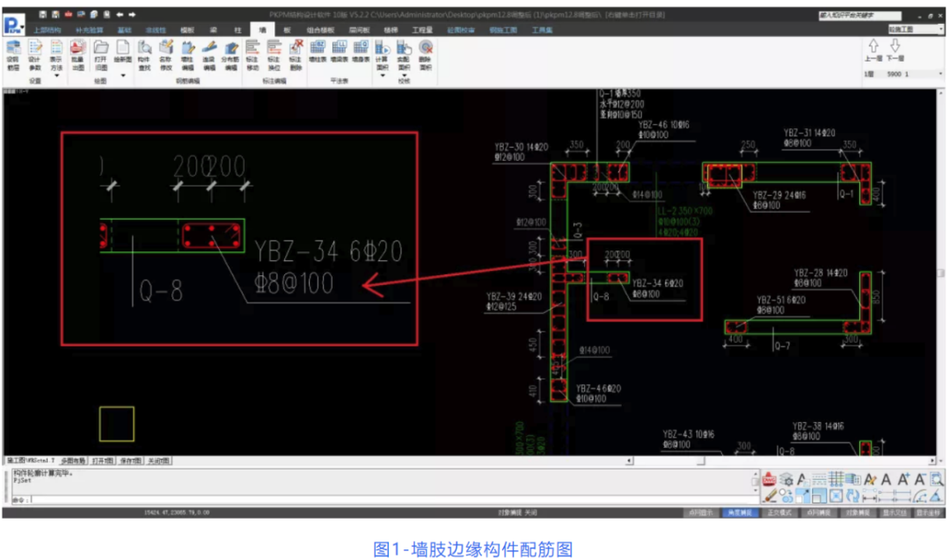The image size is (950, 560).
Task: Click the horizontal scrollbar under the drawing
Action: pyautogui.click(x=781, y=461)
